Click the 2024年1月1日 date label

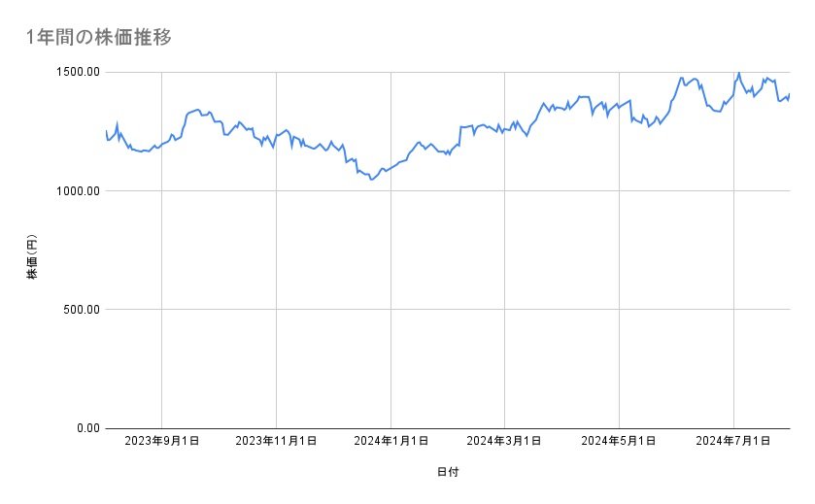point(391,442)
